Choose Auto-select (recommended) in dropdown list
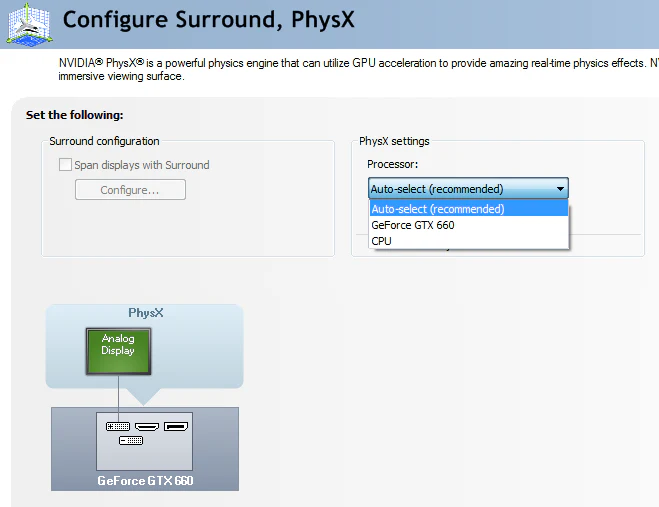The image size is (659, 507). [x=469, y=209]
